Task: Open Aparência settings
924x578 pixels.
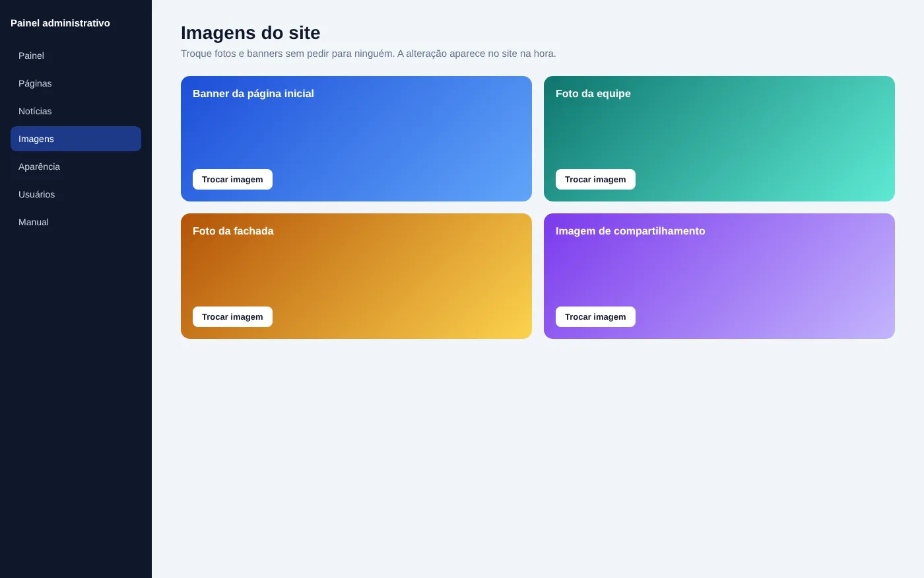Action: pos(76,166)
